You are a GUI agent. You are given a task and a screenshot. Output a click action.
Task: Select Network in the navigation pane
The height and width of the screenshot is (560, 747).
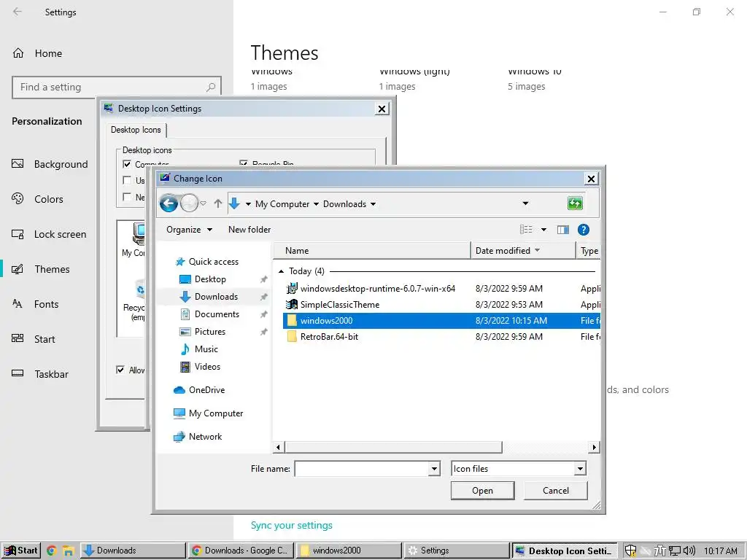(x=205, y=437)
